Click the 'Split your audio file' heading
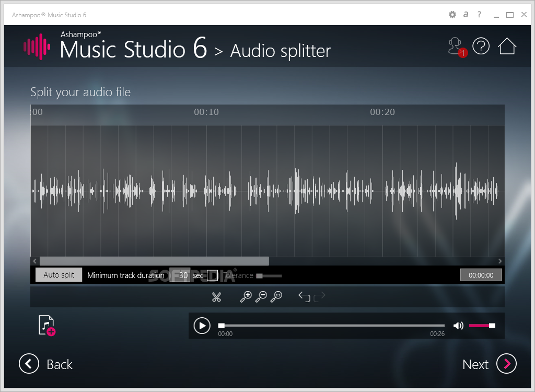The image size is (535, 392). pos(80,92)
